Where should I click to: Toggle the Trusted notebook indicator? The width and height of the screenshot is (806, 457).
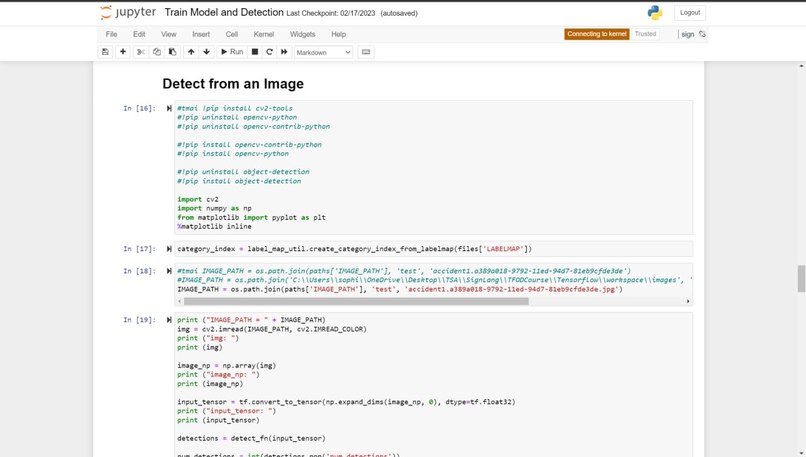(x=645, y=34)
